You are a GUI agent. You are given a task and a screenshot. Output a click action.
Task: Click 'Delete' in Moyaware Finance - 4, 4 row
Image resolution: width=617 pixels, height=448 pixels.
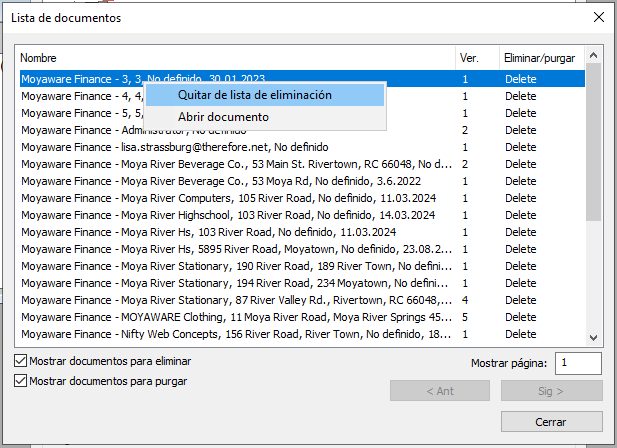521,96
